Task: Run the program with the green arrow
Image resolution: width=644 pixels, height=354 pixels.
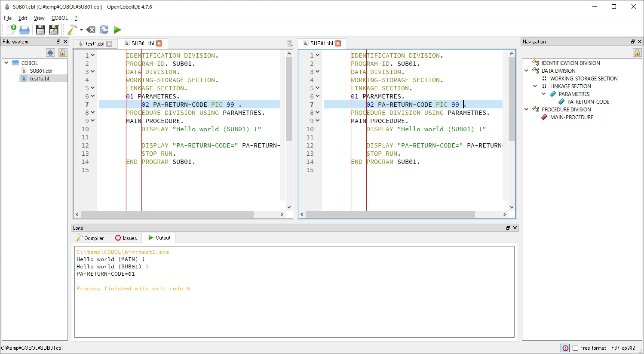Action: pos(117,30)
